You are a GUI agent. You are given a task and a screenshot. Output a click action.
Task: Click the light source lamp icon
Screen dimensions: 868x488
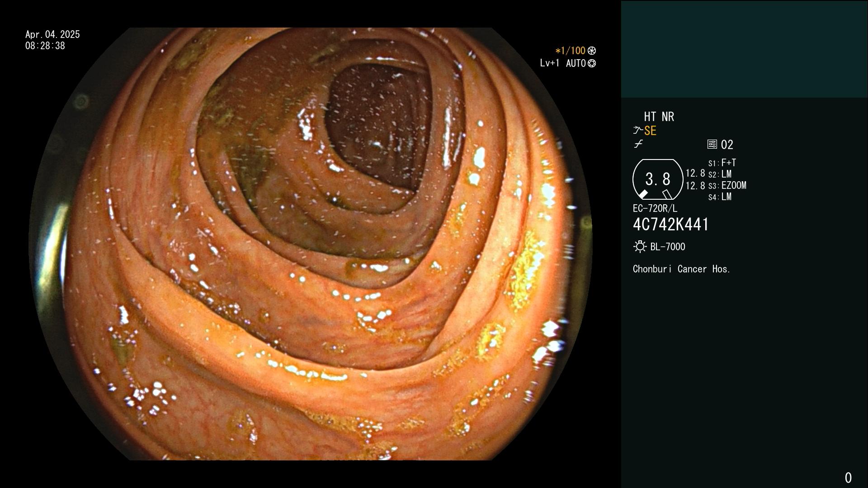click(x=640, y=247)
